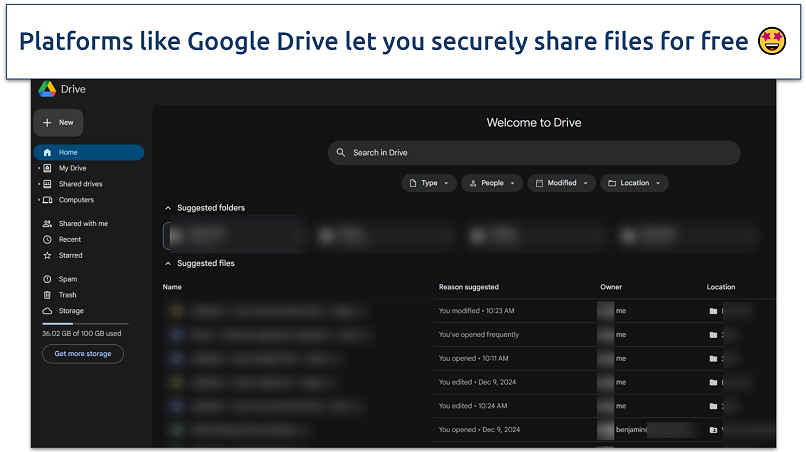The height and width of the screenshot is (452, 806).
Task: Expand the Computers tree
Action: [39, 200]
